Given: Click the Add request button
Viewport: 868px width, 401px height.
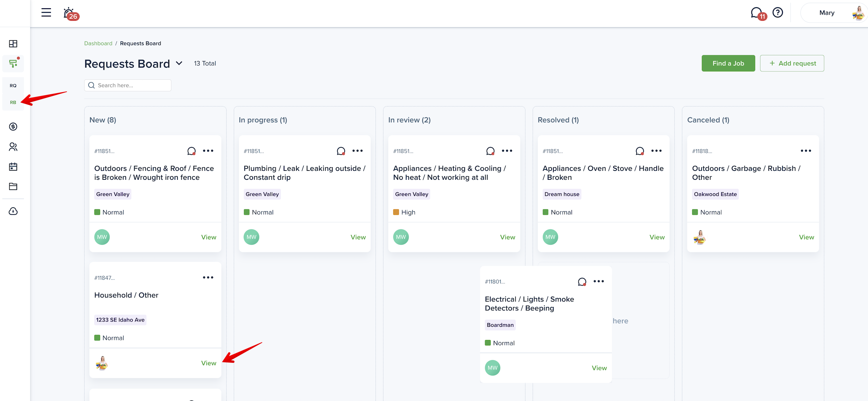Looking at the screenshot, I should [x=792, y=63].
